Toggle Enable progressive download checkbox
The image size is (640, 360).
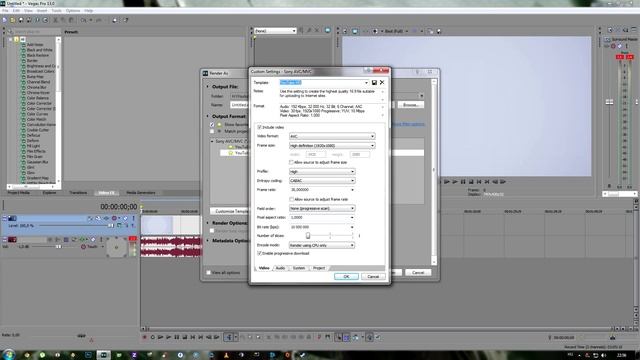pyautogui.click(x=259, y=253)
